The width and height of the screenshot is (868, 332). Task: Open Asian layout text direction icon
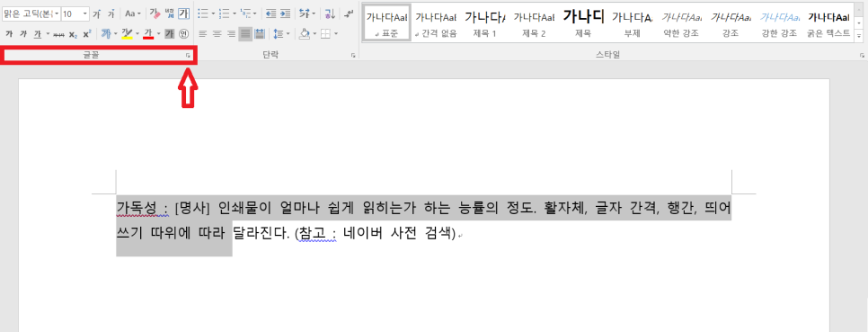[305, 13]
